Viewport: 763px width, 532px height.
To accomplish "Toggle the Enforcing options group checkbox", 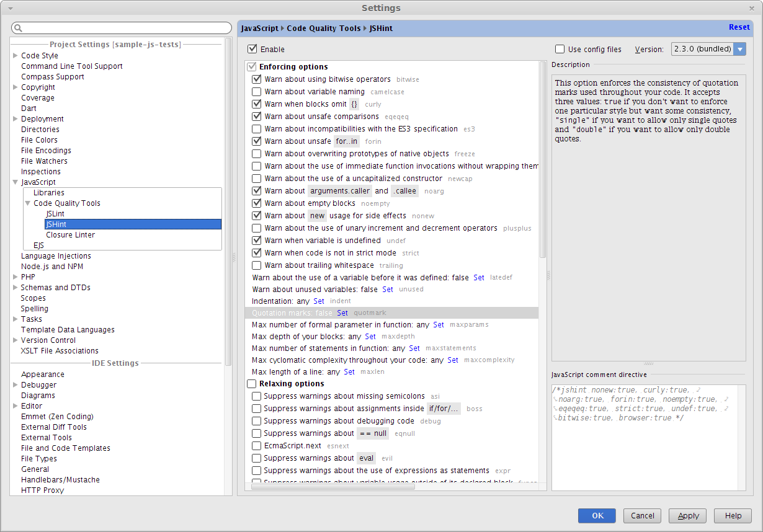I will point(252,67).
